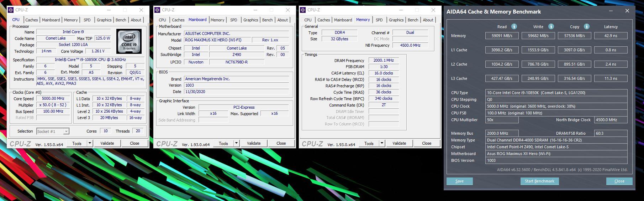The width and height of the screenshot is (644, 201).
Task: Click L3 Cache Read 427.47 GB/s value
Action: coord(502,78)
